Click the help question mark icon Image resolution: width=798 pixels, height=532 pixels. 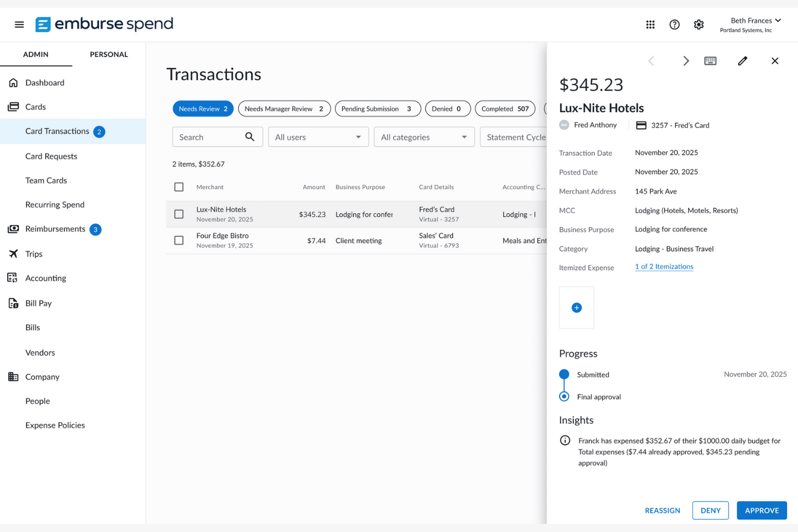click(x=675, y=24)
